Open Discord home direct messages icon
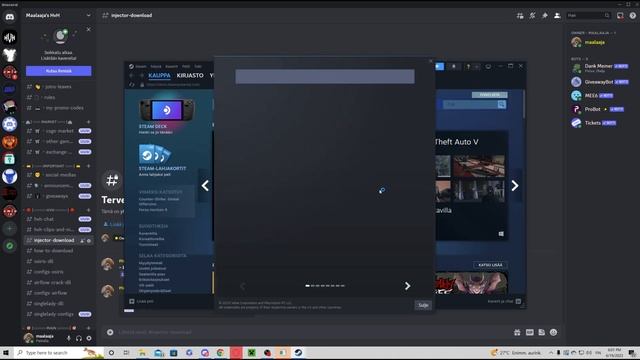Image resolution: width=640 pixels, height=360 pixels. (9, 17)
